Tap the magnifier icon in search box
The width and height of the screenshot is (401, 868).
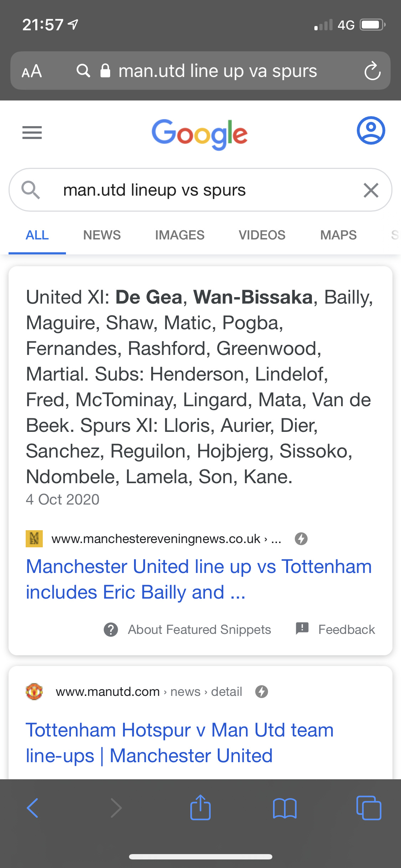click(x=31, y=190)
